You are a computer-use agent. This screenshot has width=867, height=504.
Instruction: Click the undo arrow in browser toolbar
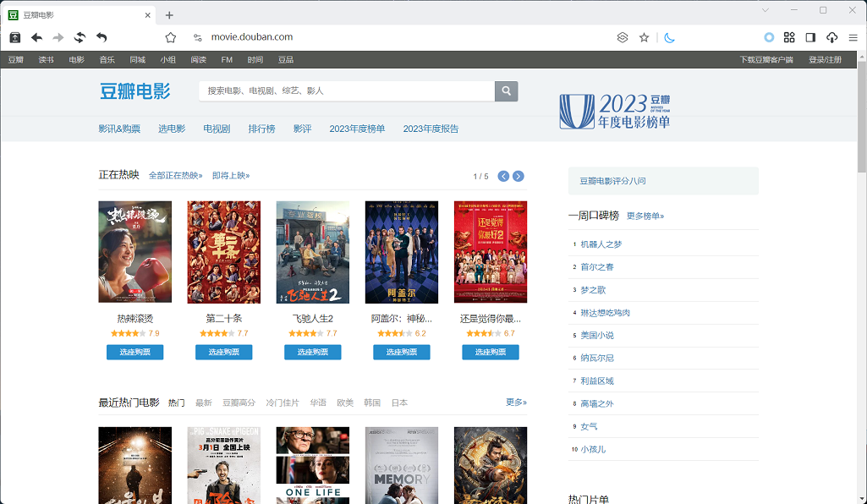pyautogui.click(x=102, y=37)
